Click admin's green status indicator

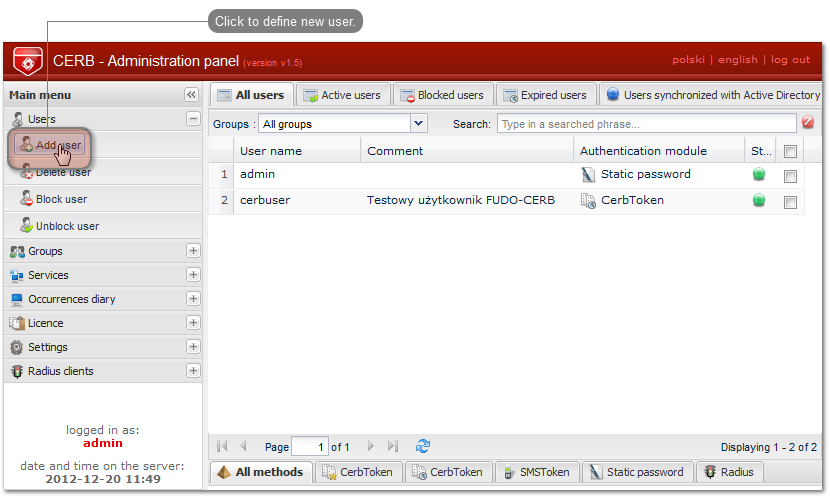[x=759, y=174]
